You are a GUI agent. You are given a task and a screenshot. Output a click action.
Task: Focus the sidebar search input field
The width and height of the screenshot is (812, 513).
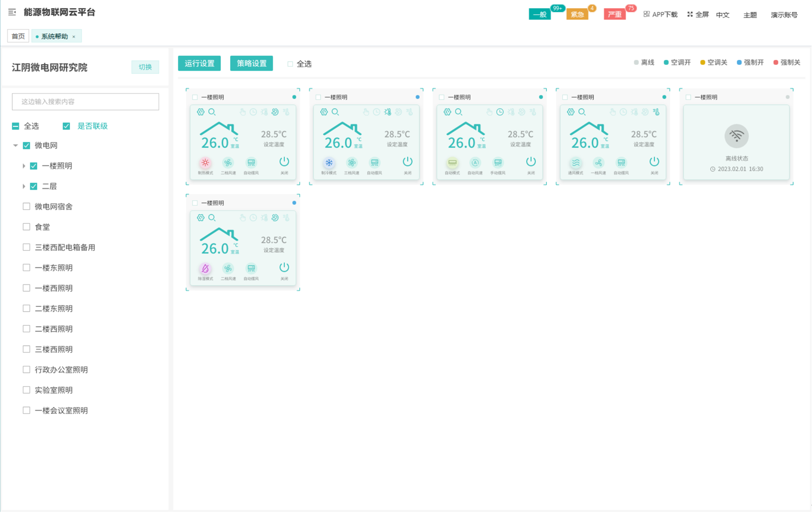[85, 102]
